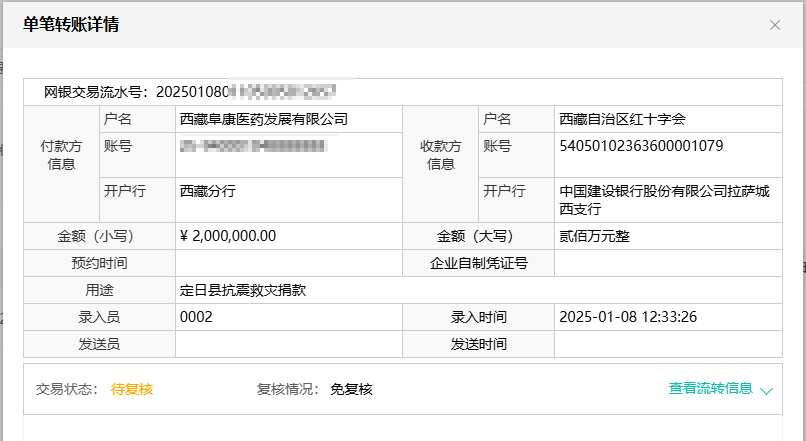Close the 单笔转账详情 dialog

[774, 25]
